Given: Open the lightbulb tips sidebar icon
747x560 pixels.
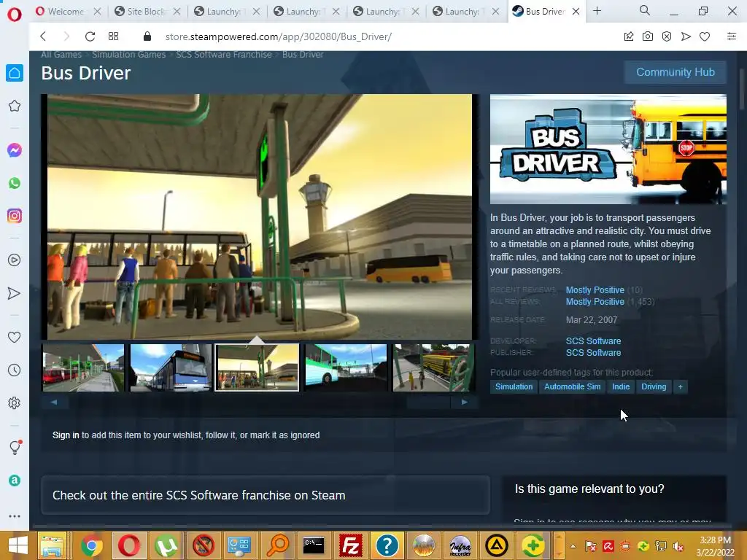Looking at the screenshot, I should coord(15,448).
